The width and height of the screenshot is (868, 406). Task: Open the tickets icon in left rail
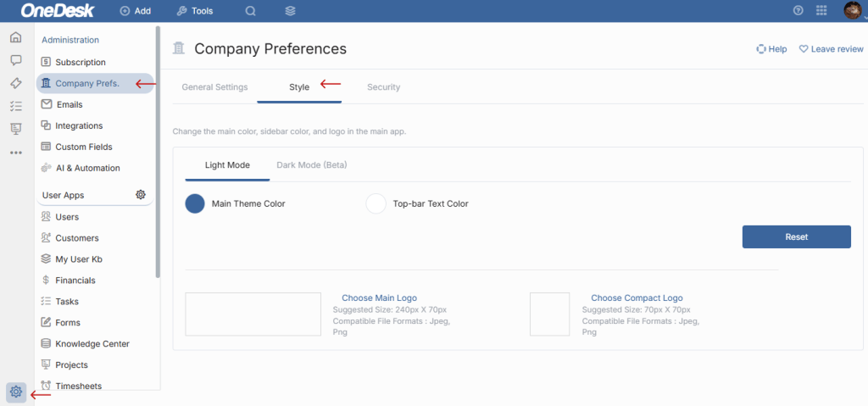(x=15, y=83)
